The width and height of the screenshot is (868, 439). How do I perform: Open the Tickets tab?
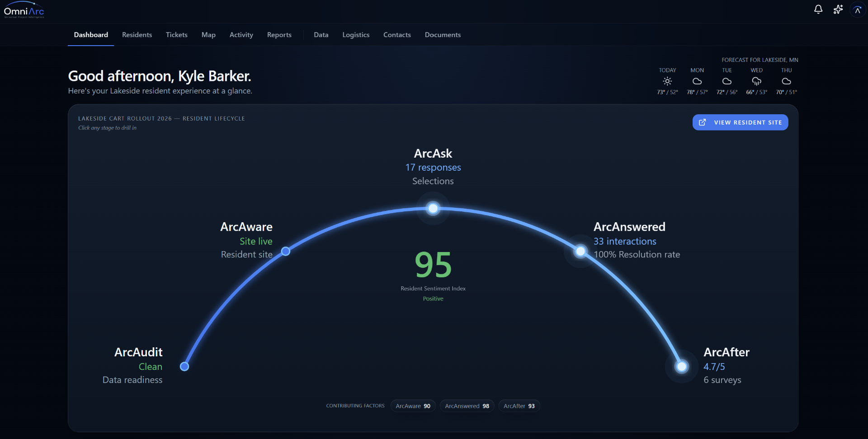[x=177, y=35]
